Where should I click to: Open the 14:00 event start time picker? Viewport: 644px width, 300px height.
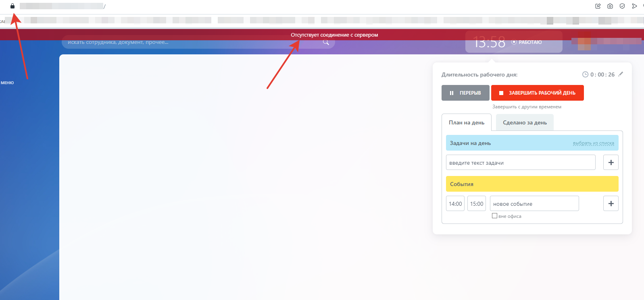click(x=455, y=204)
